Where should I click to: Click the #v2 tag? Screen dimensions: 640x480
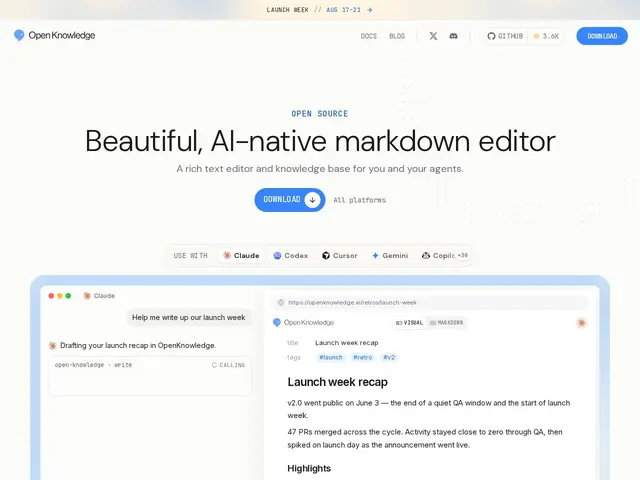[389, 358]
